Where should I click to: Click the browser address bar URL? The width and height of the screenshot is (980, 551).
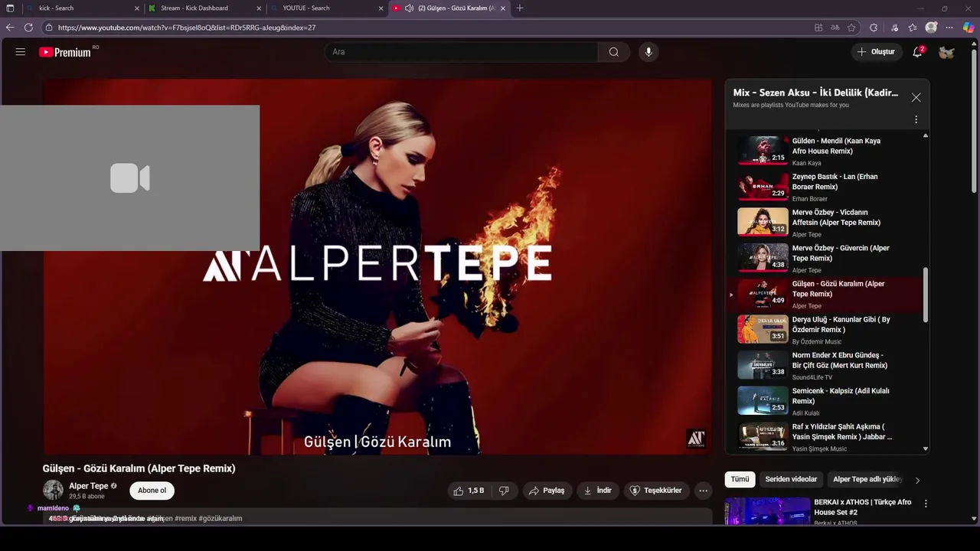click(187, 28)
